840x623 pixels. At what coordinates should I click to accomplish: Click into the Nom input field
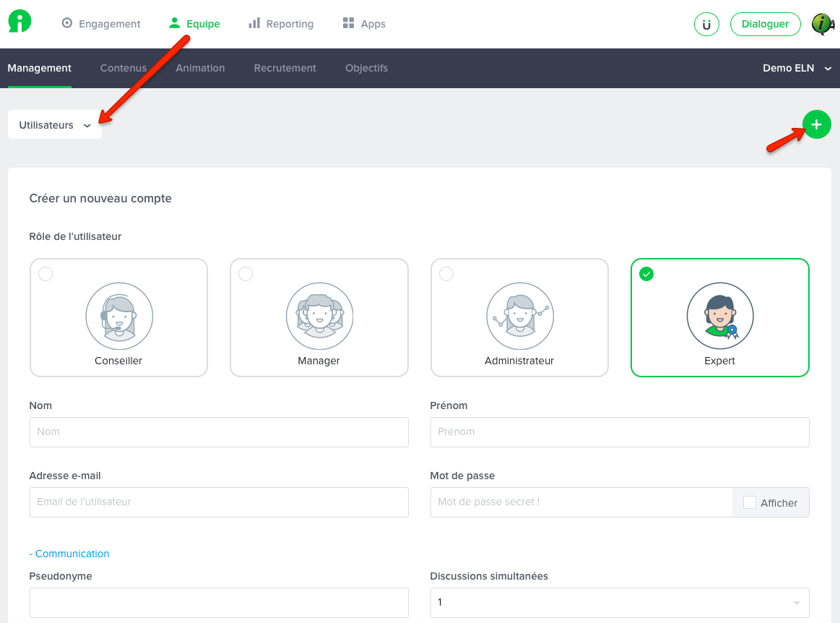(219, 432)
